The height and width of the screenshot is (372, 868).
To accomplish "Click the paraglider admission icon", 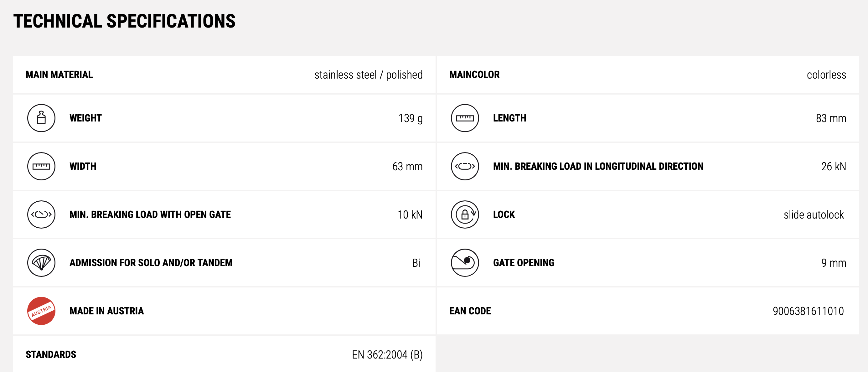I will click(41, 262).
